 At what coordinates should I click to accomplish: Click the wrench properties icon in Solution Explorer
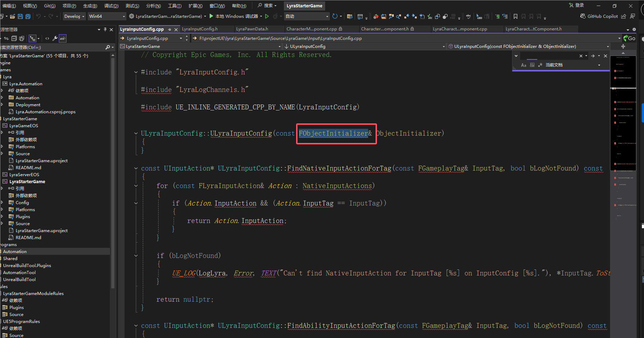point(55,38)
